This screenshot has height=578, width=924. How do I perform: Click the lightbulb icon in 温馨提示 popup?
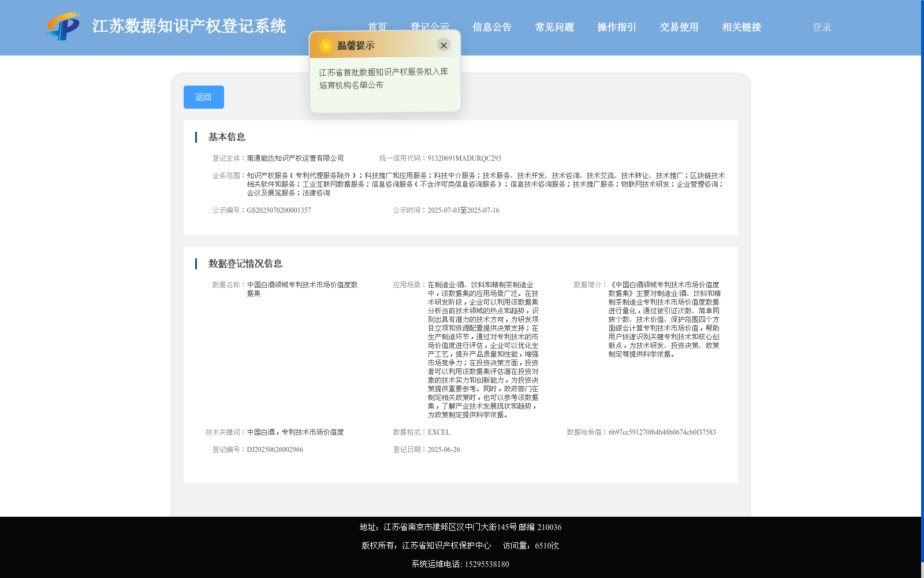coord(326,45)
